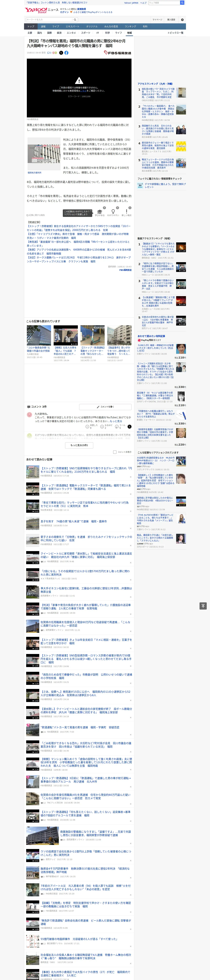Share the article on X

point(61,53)
